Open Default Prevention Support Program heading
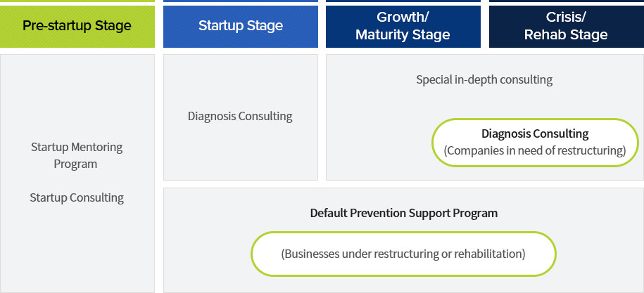 tap(404, 213)
